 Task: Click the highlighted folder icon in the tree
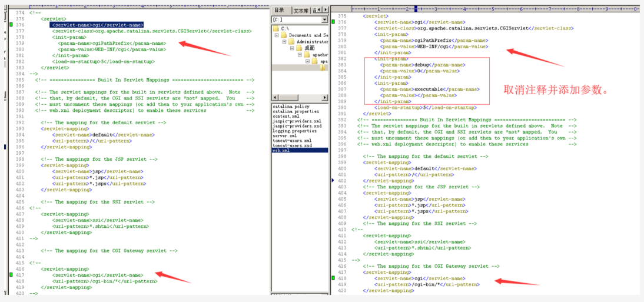[323, 68]
